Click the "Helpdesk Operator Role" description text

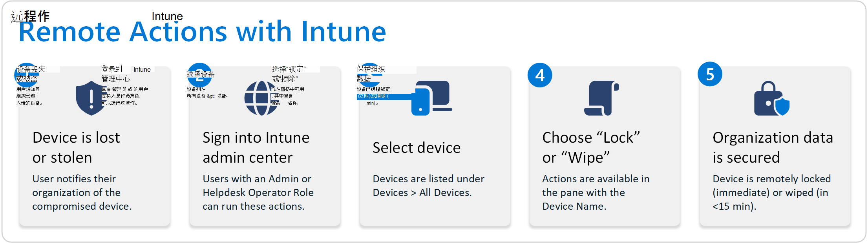(x=258, y=192)
